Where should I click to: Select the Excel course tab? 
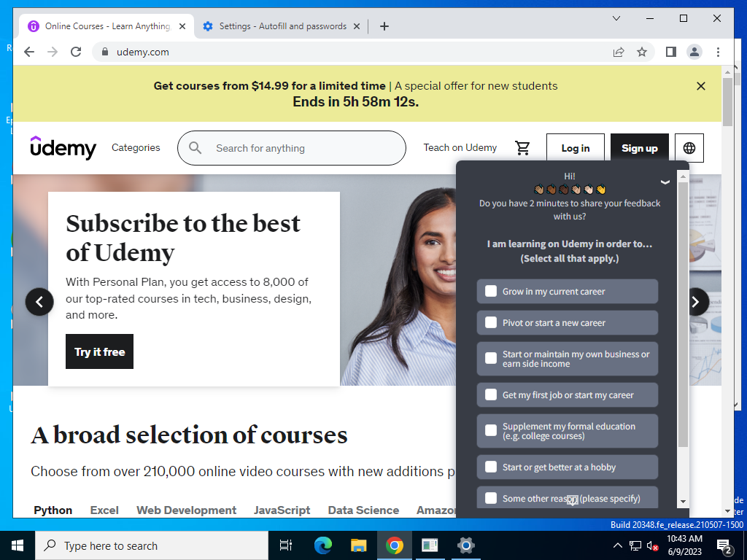[104, 510]
